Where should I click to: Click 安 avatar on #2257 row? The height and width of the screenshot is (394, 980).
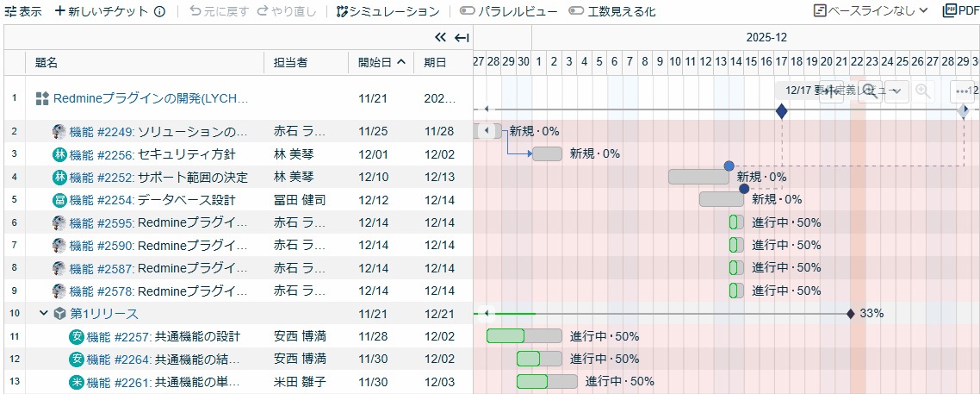pos(77,336)
